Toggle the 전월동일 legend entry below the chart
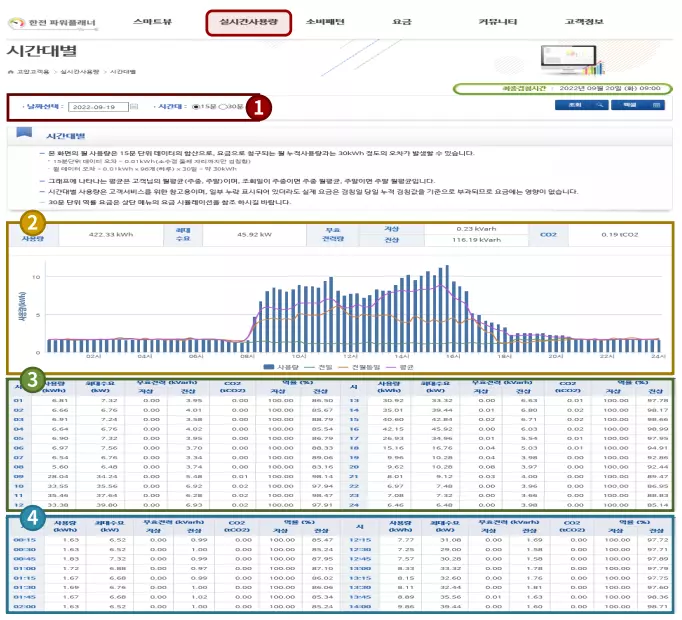The height and width of the screenshot is (620, 682). click(x=358, y=367)
